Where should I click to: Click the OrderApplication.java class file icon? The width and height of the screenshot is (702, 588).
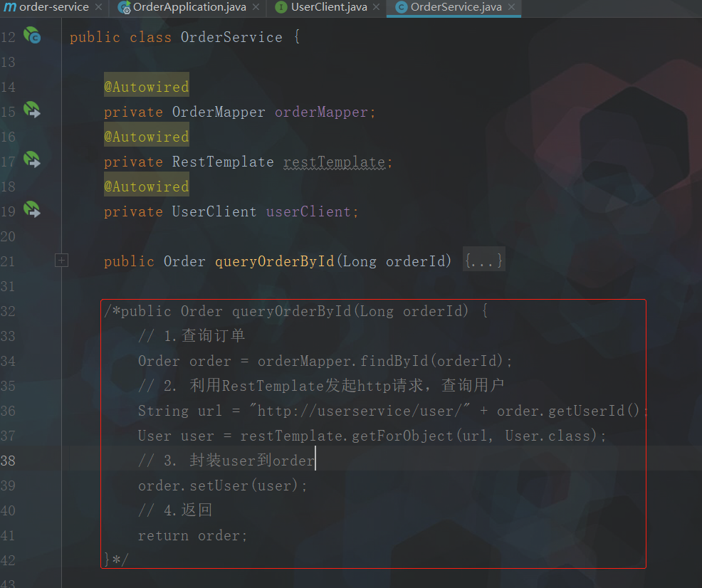(x=124, y=7)
